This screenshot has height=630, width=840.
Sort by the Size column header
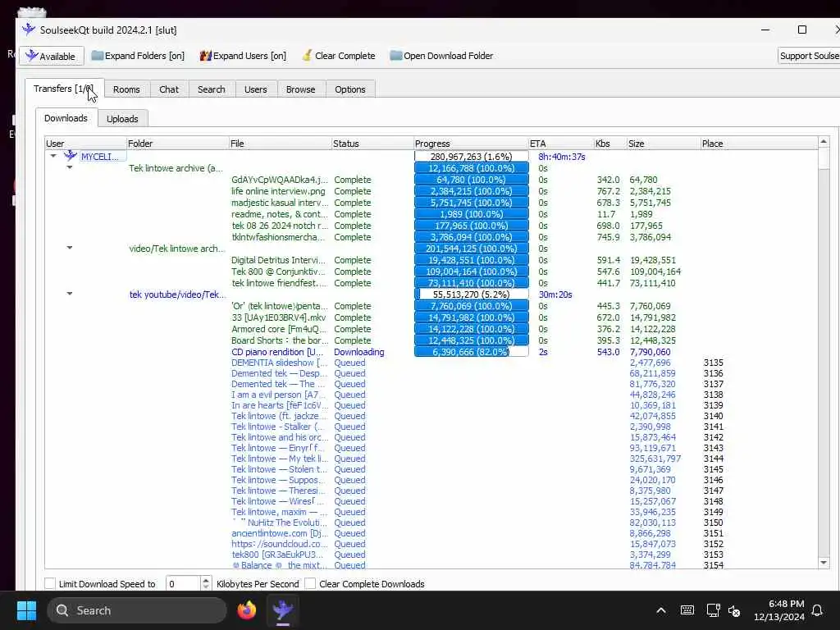663,143
